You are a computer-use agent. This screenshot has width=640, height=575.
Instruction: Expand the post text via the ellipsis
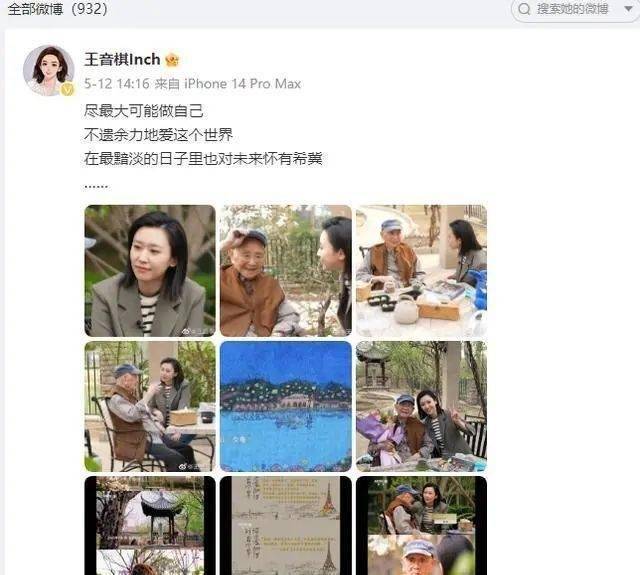coord(96,186)
